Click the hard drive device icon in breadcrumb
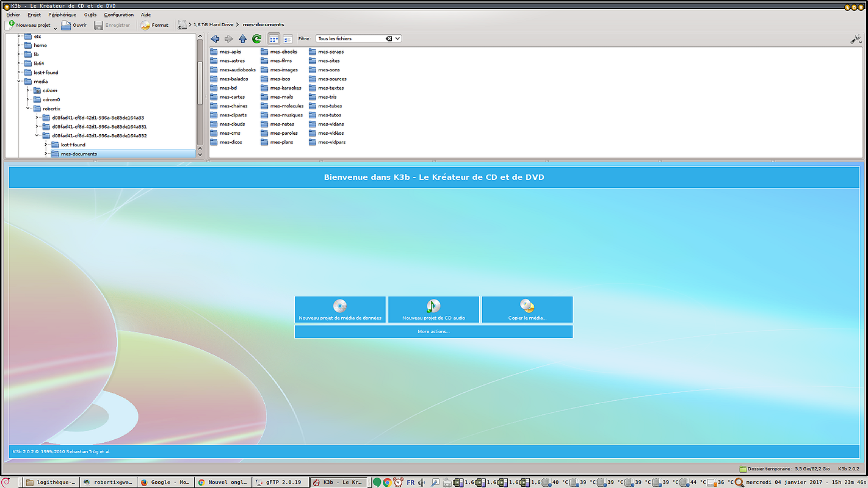The width and height of the screenshot is (868, 488). click(181, 25)
